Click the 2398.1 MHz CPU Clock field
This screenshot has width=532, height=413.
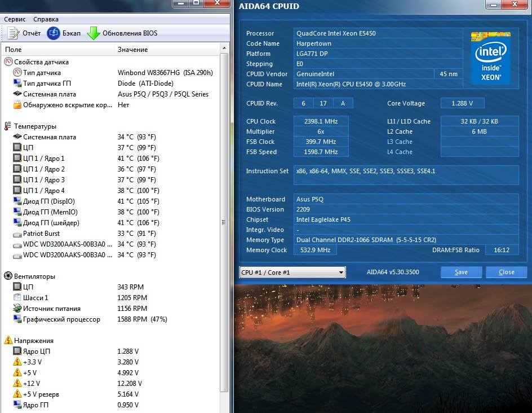(x=321, y=121)
